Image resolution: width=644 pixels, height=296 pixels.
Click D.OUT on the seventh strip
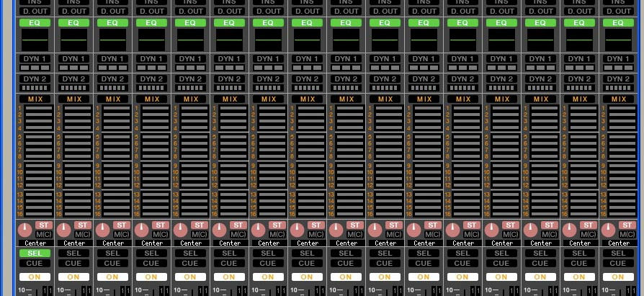click(x=268, y=11)
